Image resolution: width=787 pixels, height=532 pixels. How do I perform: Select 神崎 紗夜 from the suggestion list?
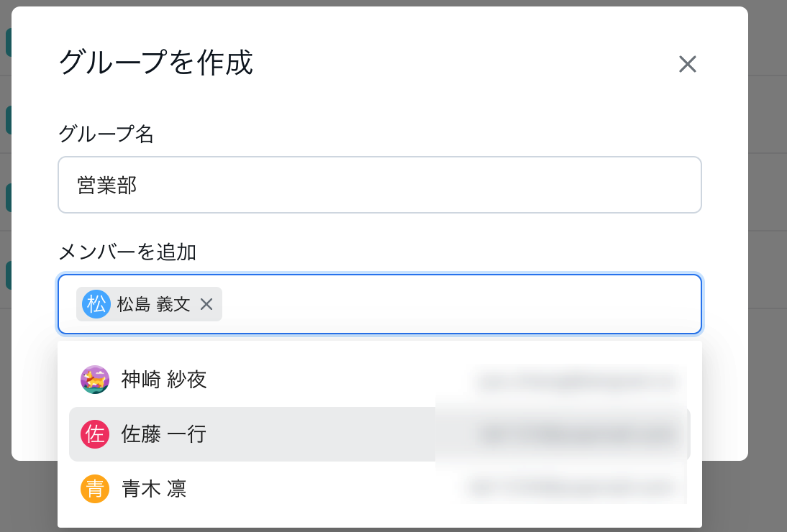(379, 380)
